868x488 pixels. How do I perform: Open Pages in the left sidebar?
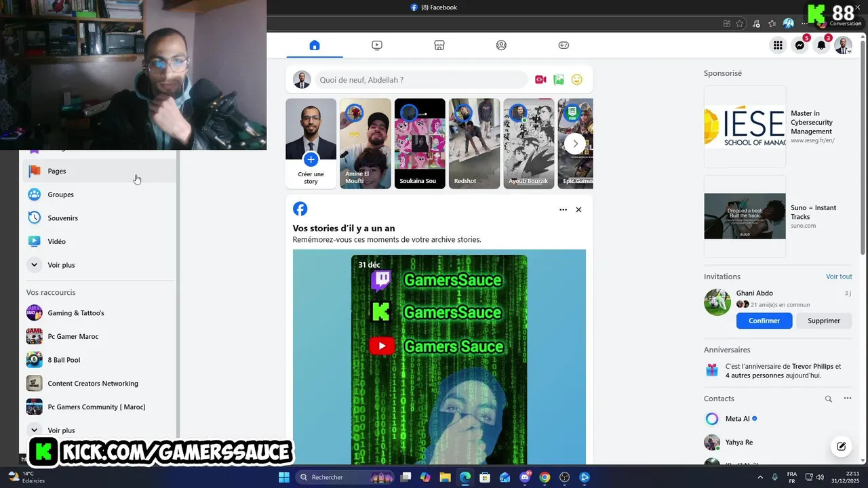tap(100, 171)
